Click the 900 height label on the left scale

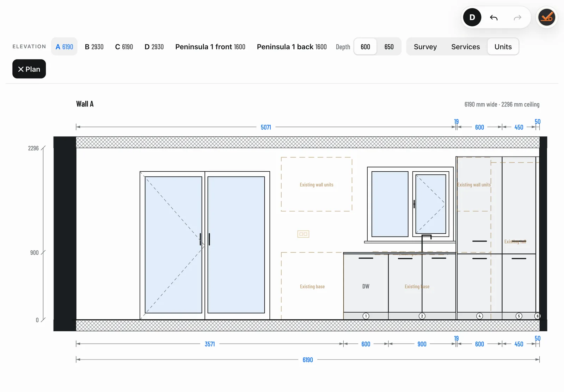pyautogui.click(x=34, y=252)
